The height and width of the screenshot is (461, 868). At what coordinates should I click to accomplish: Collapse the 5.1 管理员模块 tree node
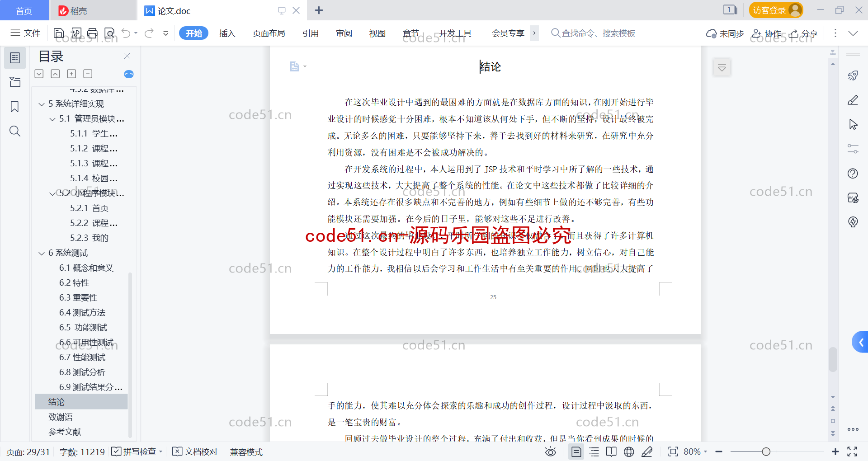52,119
